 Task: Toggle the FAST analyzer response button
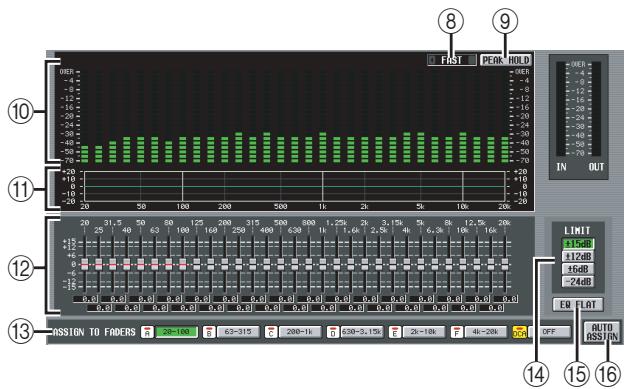[x=452, y=60]
